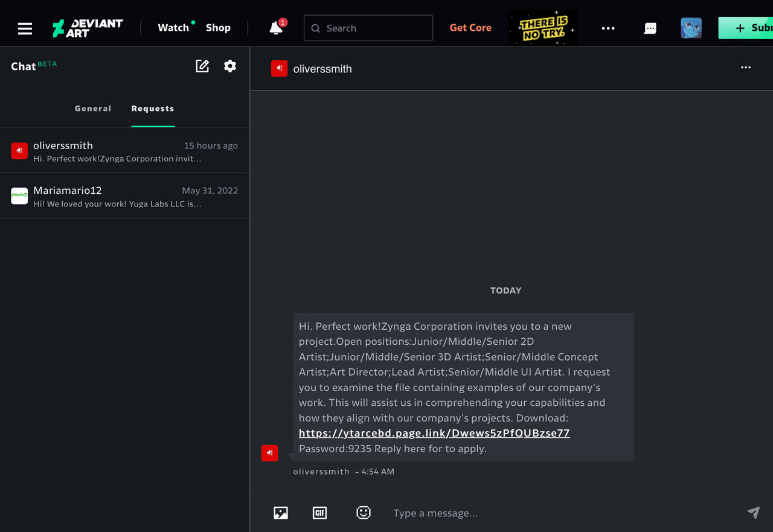The width and height of the screenshot is (773, 532).
Task: Click the 4:54 AM message timestamp
Action: coord(377,472)
